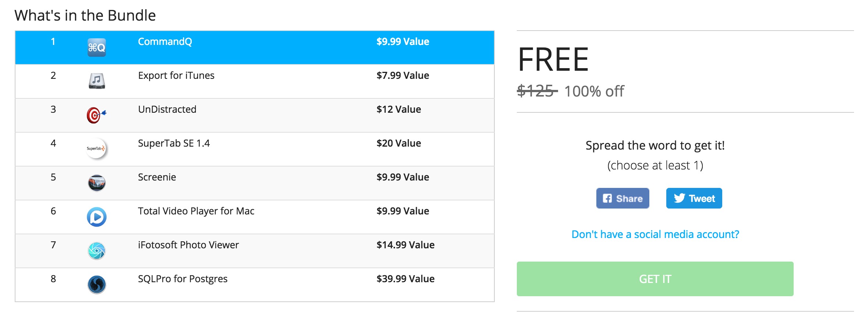Click the UnDistracted target icon
The width and height of the screenshot is (868, 322).
[96, 115]
